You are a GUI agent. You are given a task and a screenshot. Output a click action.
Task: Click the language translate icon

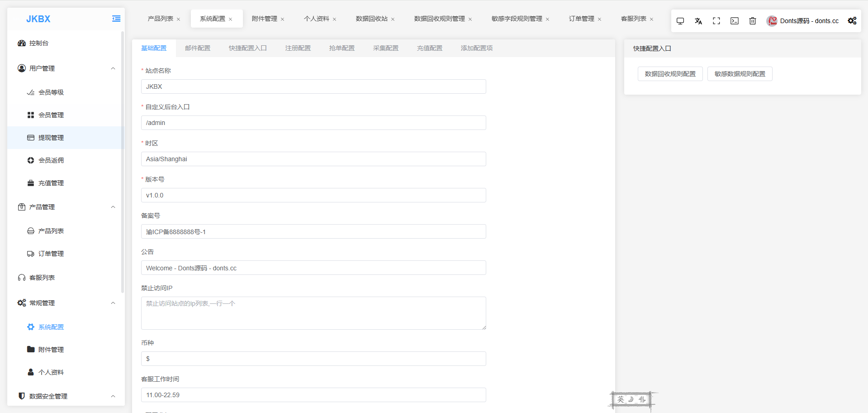[698, 21]
